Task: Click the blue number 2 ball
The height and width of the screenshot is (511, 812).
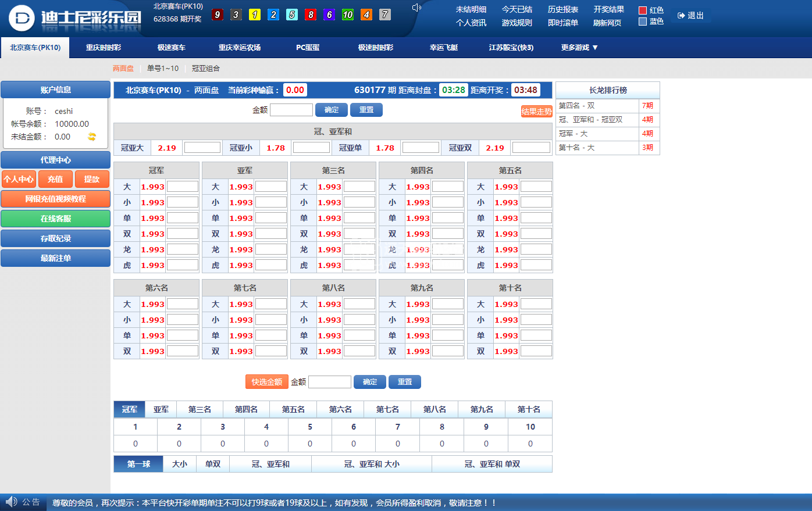Action: [x=273, y=15]
